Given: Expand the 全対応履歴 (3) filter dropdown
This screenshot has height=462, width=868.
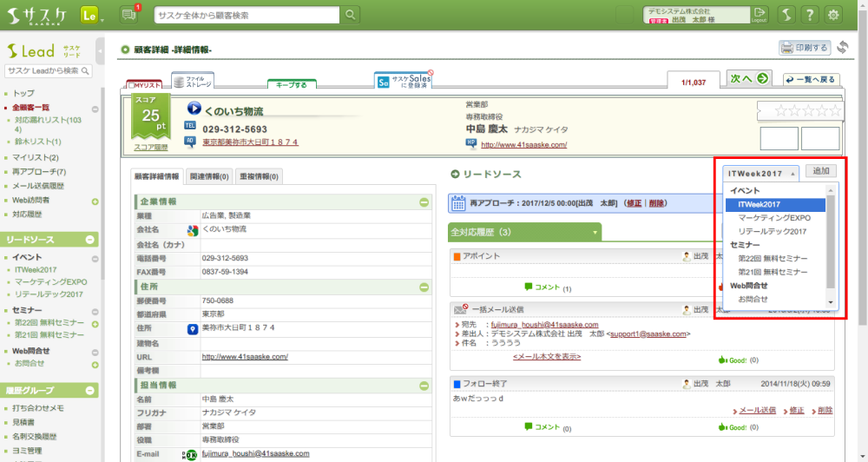Looking at the screenshot, I should (x=595, y=232).
